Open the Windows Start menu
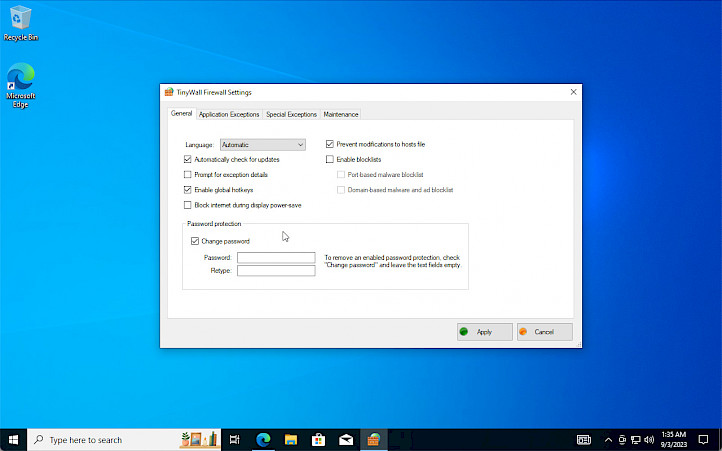722x451 pixels. (13, 439)
